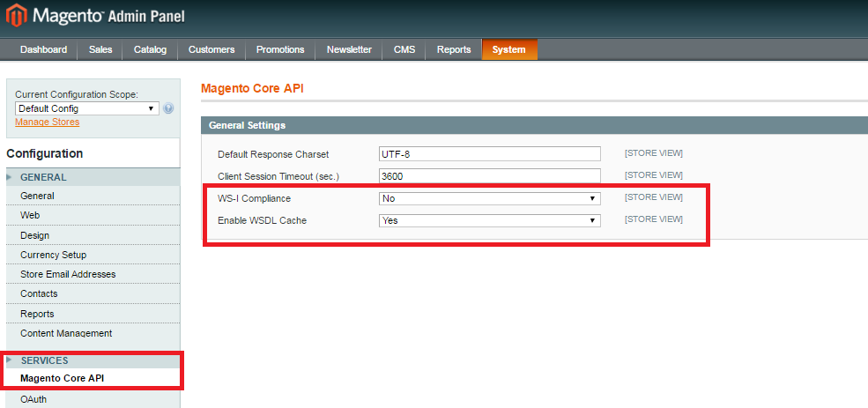Viewport: 868px width, 408px height.
Task: Open the Sales menu
Action: (x=100, y=50)
